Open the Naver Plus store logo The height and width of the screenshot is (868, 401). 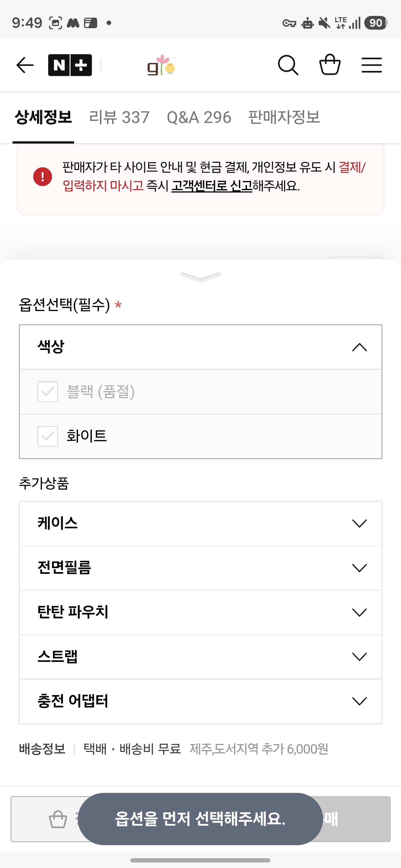tap(70, 65)
